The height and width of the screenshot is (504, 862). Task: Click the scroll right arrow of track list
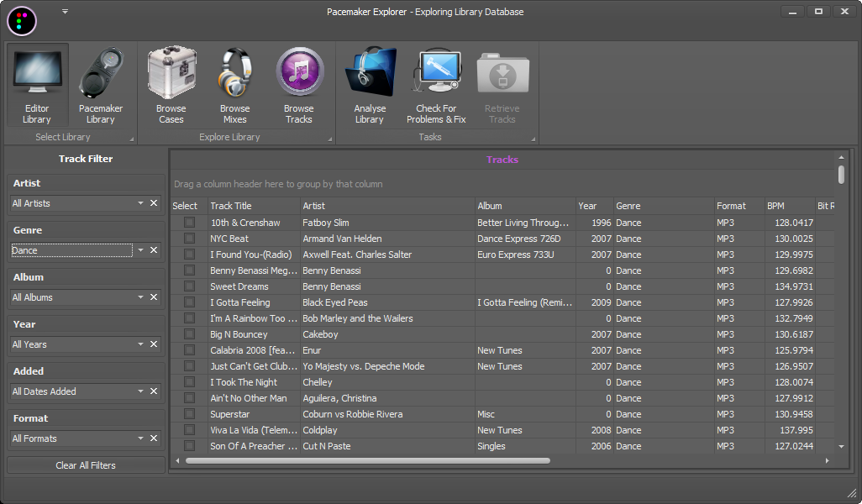pos(828,460)
